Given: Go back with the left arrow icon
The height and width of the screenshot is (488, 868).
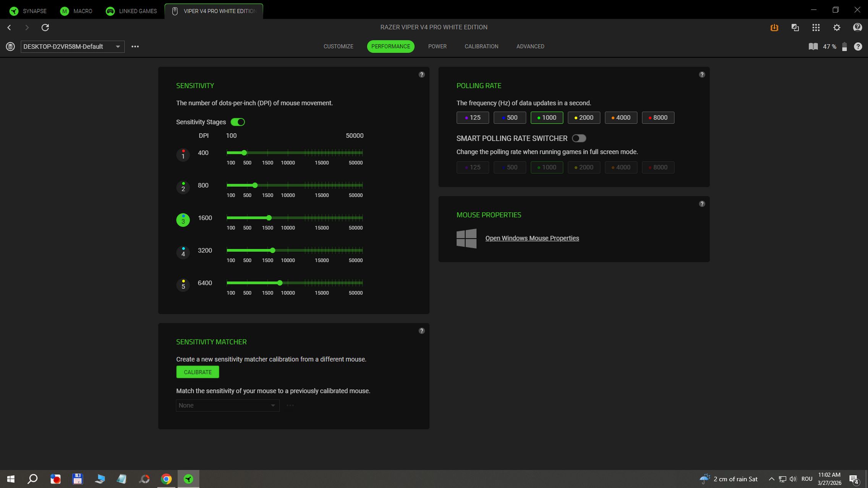Looking at the screenshot, I should (x=10, y=27).
